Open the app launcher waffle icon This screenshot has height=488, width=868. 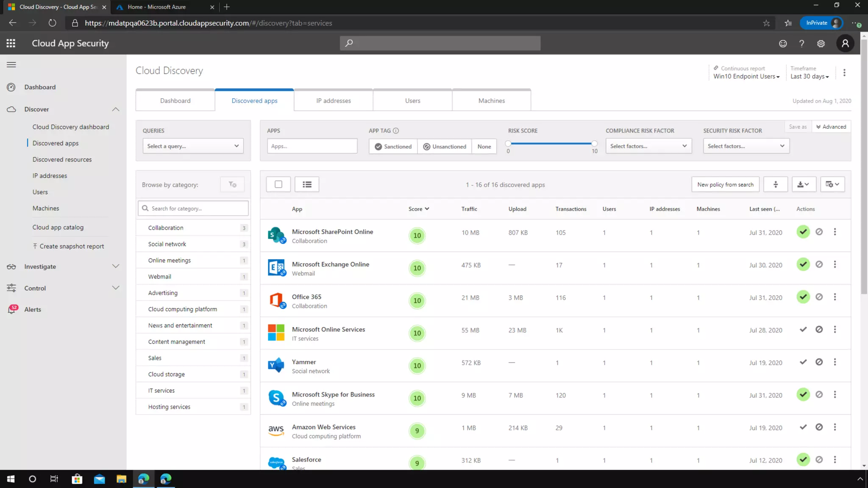pyautogui.click(x=11, y=43)
